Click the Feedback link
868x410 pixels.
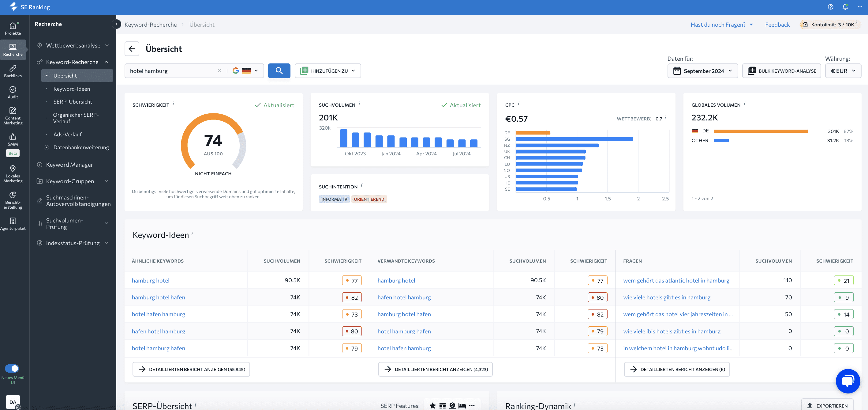click(777, 25)
